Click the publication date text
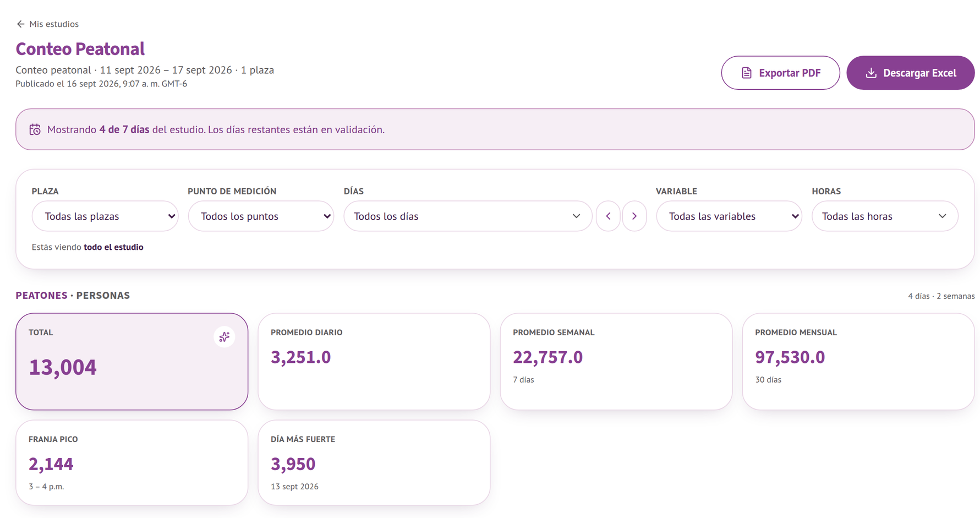980x518 pixels. click(x=101, y=84)
